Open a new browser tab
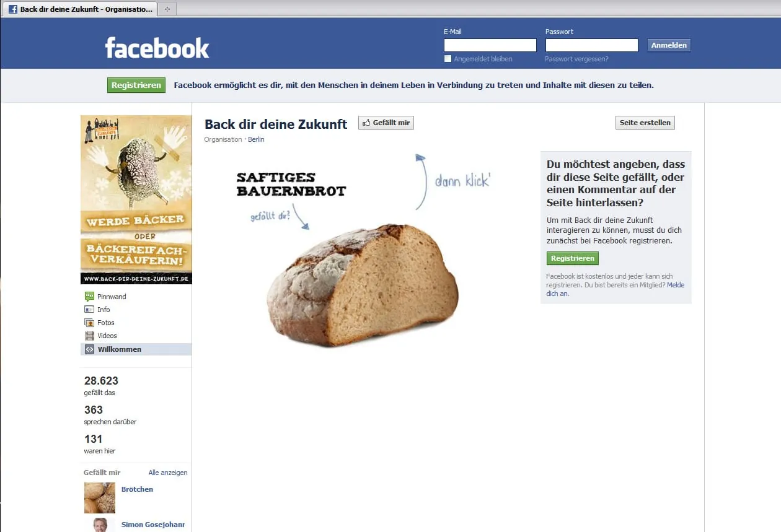The width and height of the screenshot is (781, 532). coord(167,9)
